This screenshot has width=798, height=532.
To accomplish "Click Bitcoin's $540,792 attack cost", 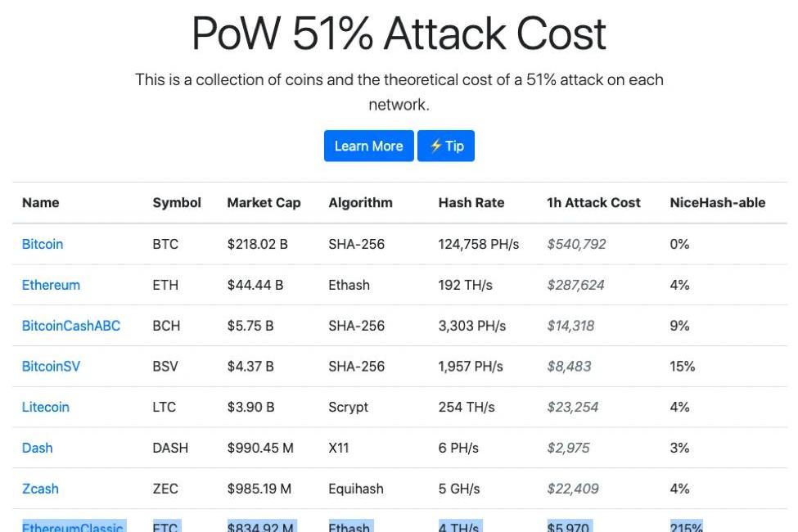I will [577, 245].
